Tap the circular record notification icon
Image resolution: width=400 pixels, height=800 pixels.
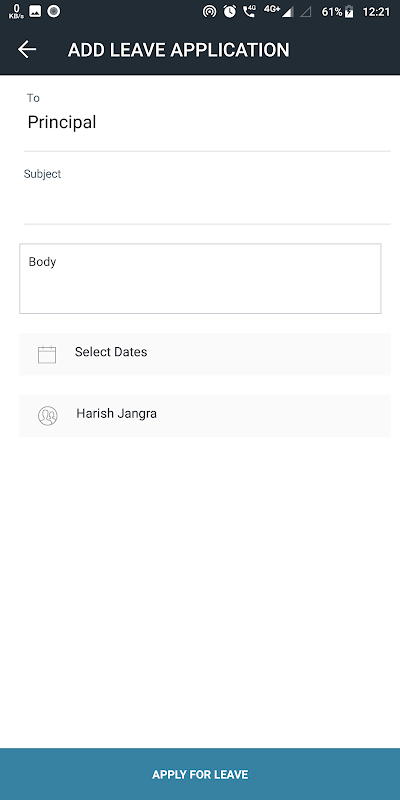(54, 11)
